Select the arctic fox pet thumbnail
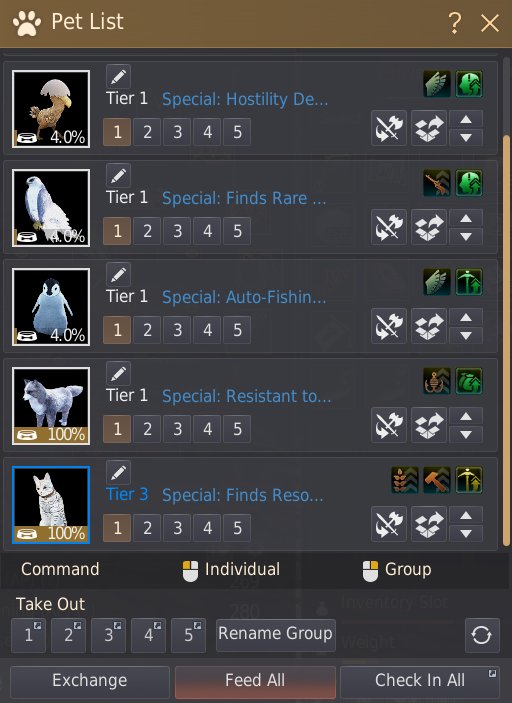Viewport: 512px width, 703px height. coord(51,406)
